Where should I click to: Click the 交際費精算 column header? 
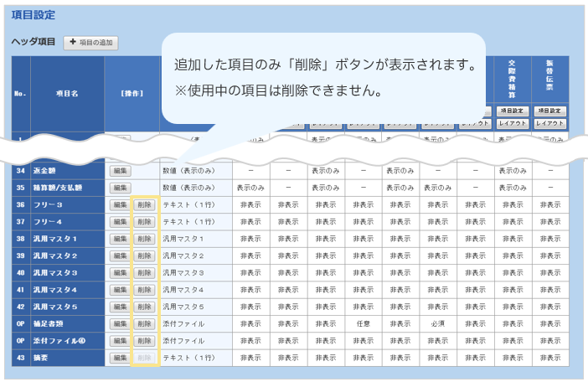coord(513,79)
